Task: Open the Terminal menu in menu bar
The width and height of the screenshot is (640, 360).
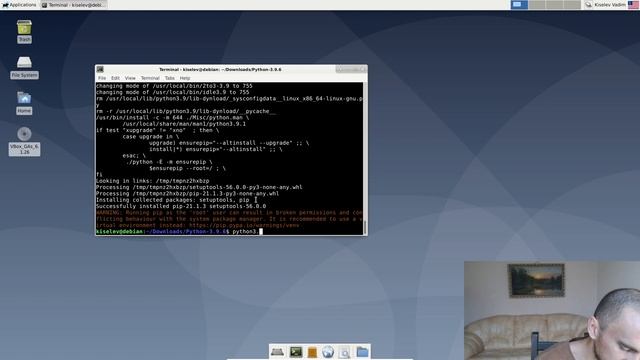Action: pos(150,78)
